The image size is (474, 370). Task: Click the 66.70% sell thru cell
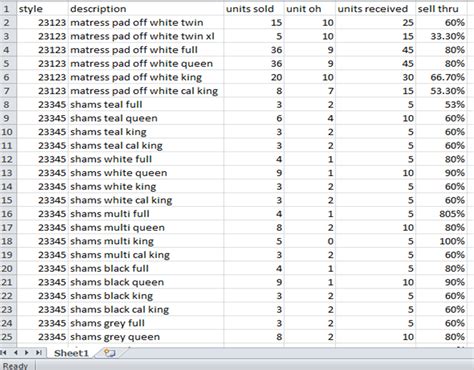coord(441,77)
